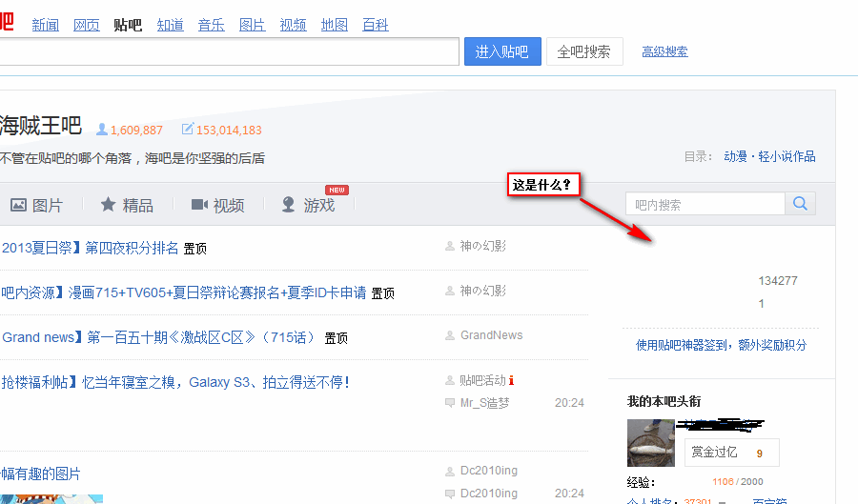Click the magnifier search icon button

(x=800, y=204)
